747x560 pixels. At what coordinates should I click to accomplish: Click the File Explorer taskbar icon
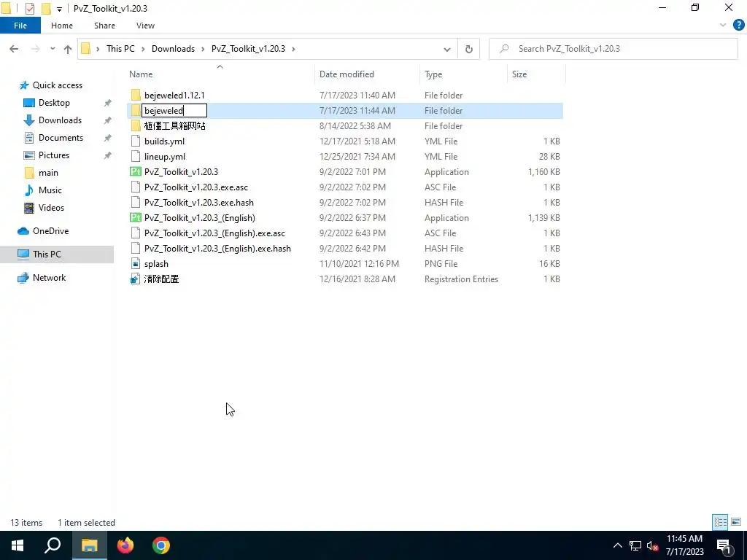coord(89,545)
